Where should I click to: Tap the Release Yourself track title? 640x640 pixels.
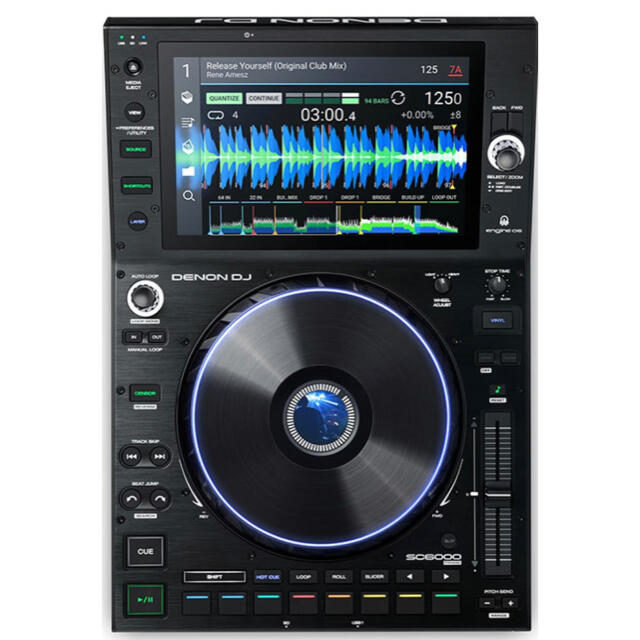click(276, 66)
